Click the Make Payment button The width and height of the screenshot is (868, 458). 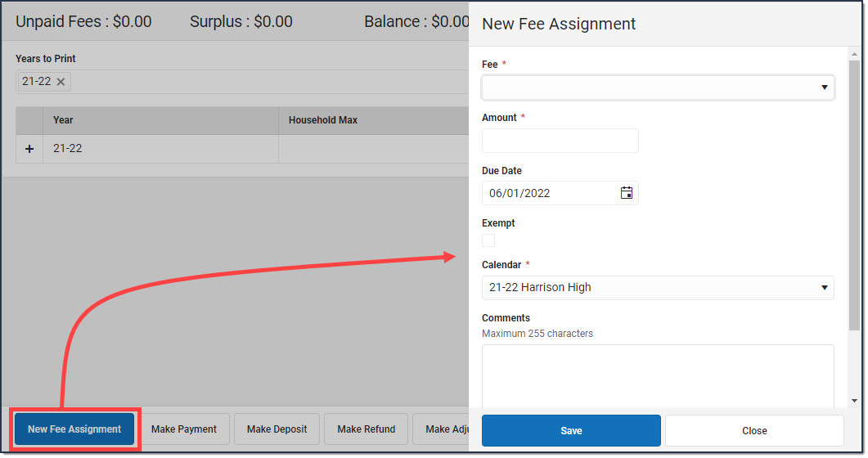pos(184,429)
